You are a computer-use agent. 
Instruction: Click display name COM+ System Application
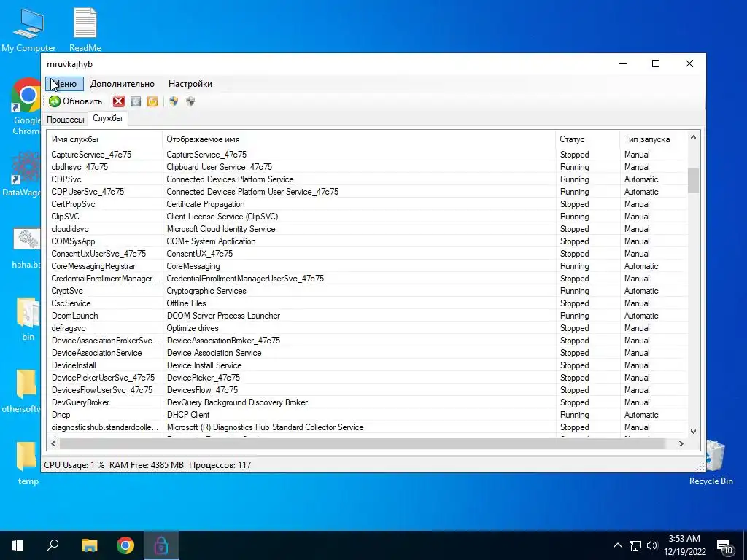(211, 241)
